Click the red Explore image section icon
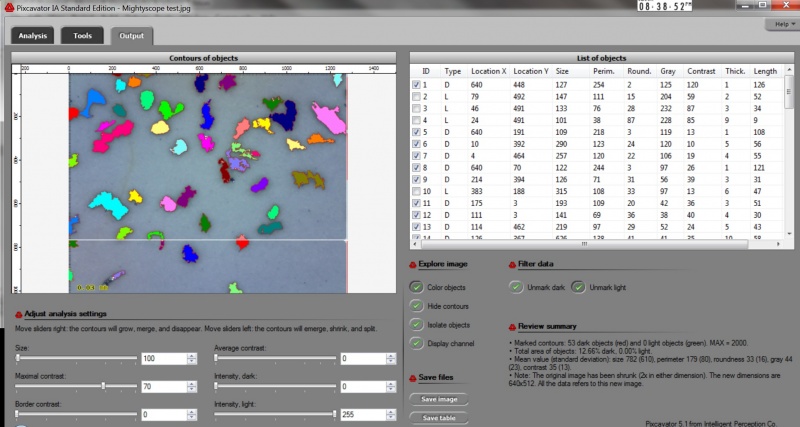Viewport: 800px width, 427px height. pyautogui.click(x=414, y=266)
